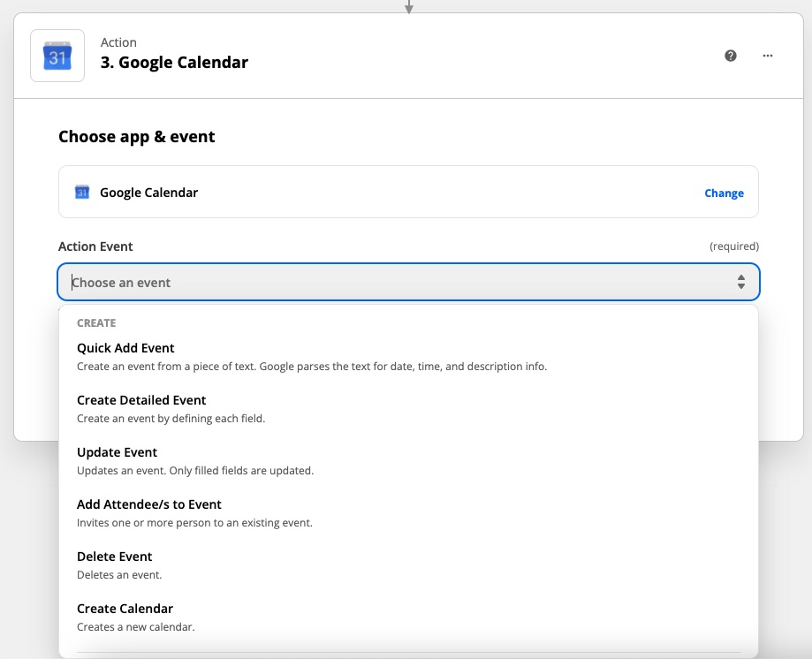Open the three-dot more options menu
Viewport: 812px width, 659px height.
pos(768,56)
